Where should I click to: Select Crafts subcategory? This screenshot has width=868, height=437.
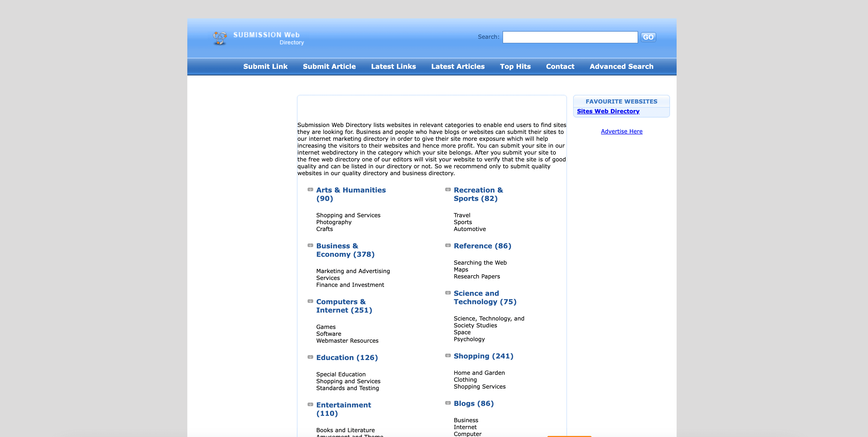tap(324, 229)
